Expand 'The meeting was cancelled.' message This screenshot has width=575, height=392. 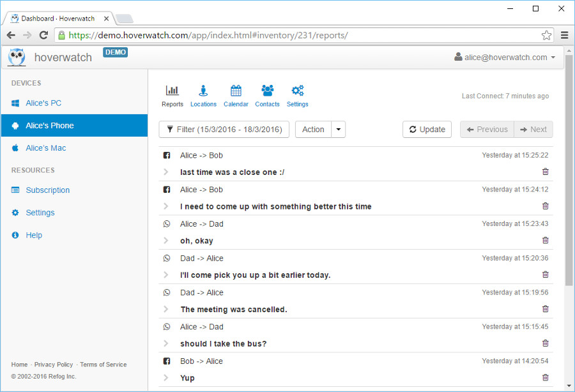(x=165, y=309)
